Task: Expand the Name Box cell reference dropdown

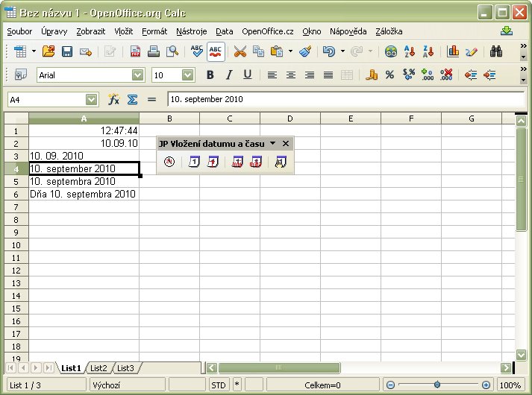Action: 92,99
